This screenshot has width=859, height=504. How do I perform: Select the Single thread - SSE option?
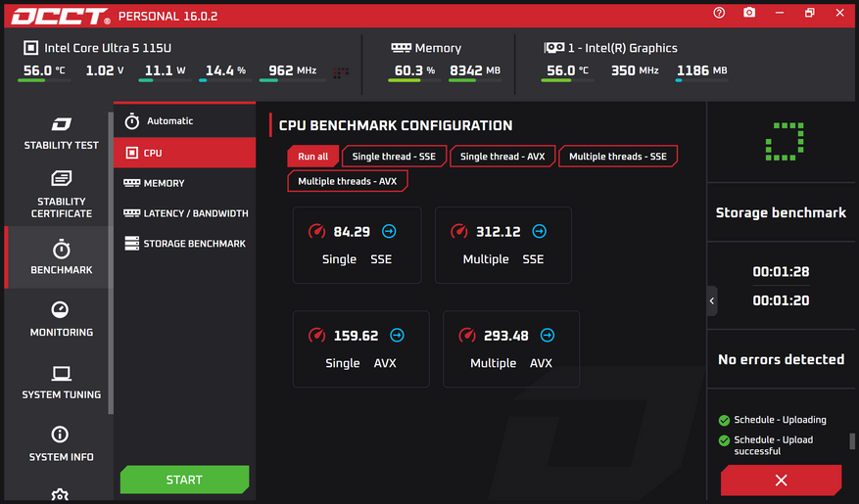(394, 157)
